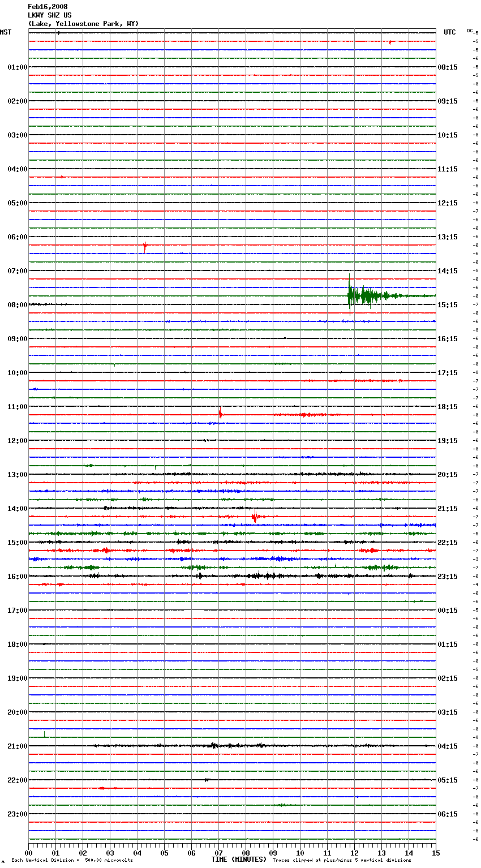Click the '(Lake, Yellowstone Park, WY)' location label
Image resolution: width=481 pixels, height=868 pixels.
pos(83,24)
